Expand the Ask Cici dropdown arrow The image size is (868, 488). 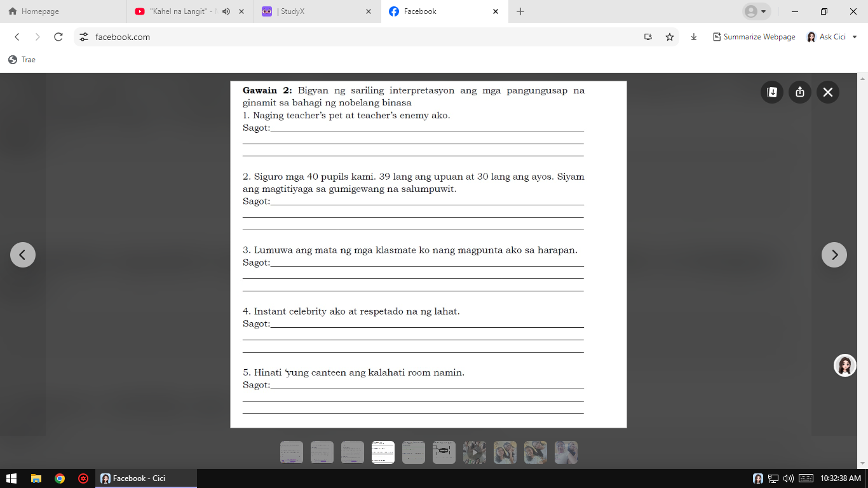click(x=855, y=37)
